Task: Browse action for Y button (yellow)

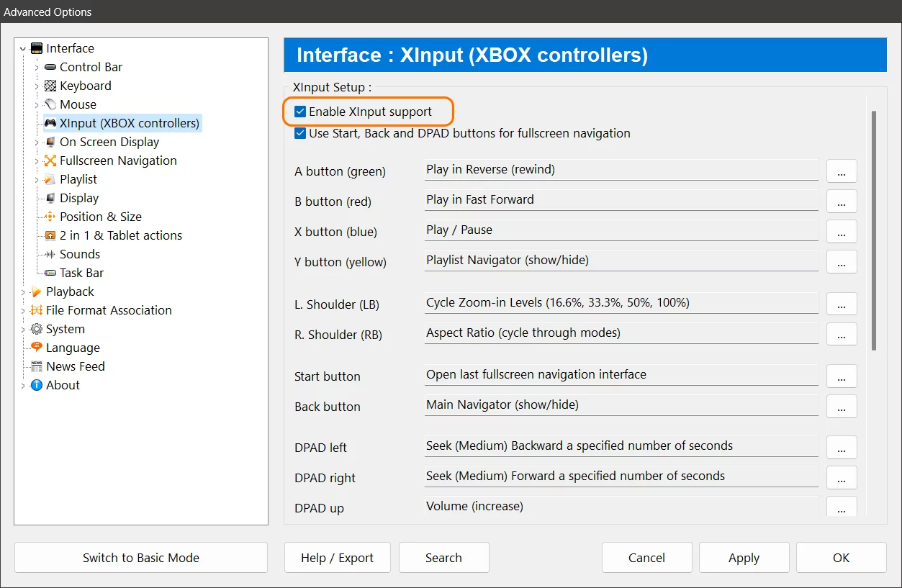Action: pyautogui.click(x=842, y=261)
